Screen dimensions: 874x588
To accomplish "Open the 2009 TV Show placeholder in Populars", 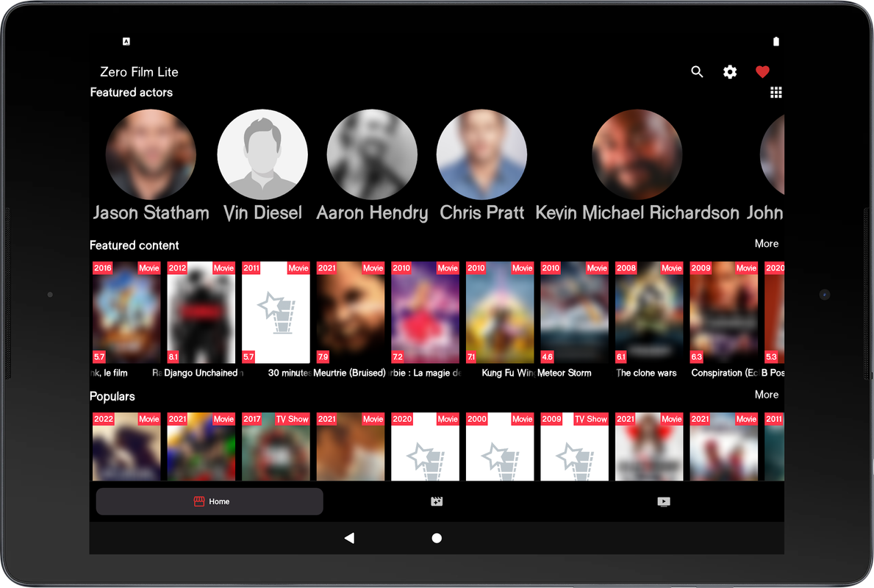I will click(x=575, y=446).
